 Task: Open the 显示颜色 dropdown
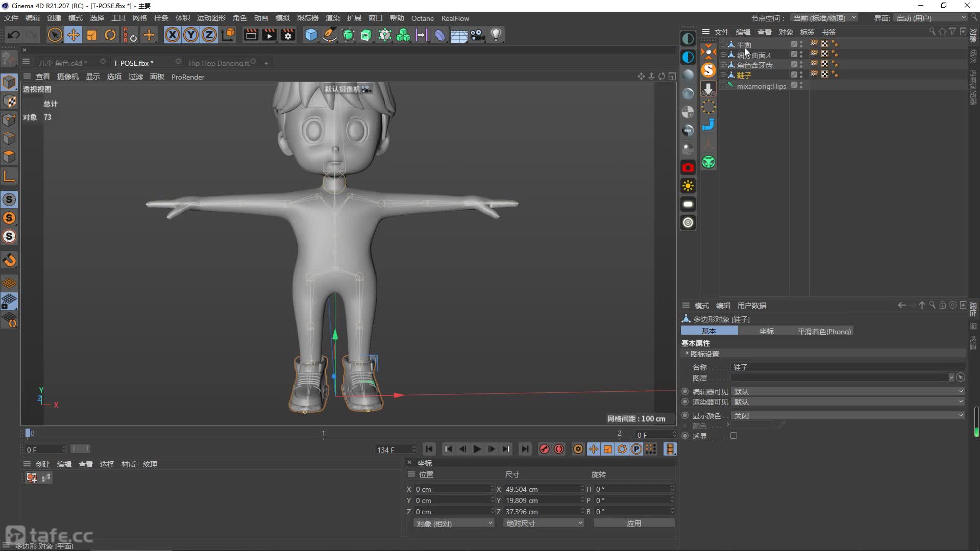848,415
